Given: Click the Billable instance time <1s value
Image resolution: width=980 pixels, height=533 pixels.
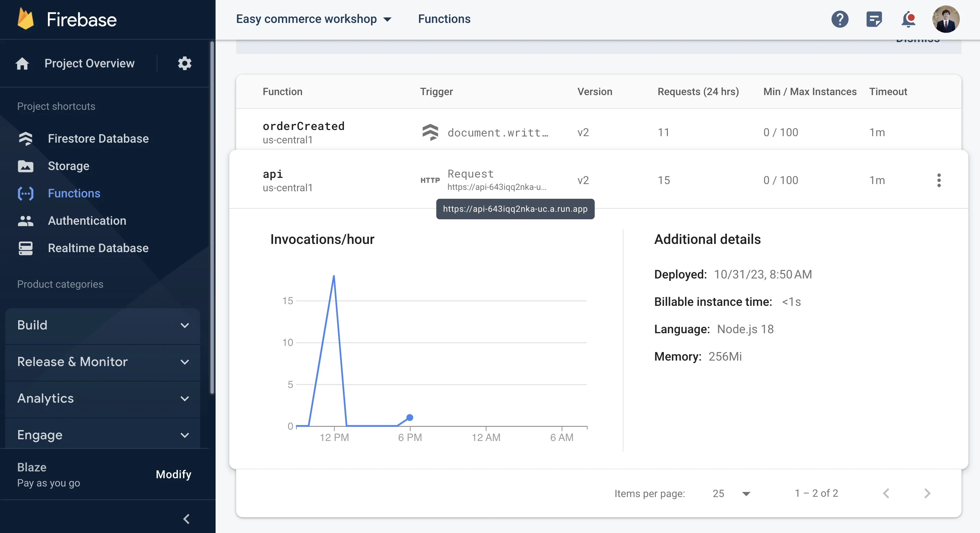Looking at the screenshot, I should pos(791,302).
